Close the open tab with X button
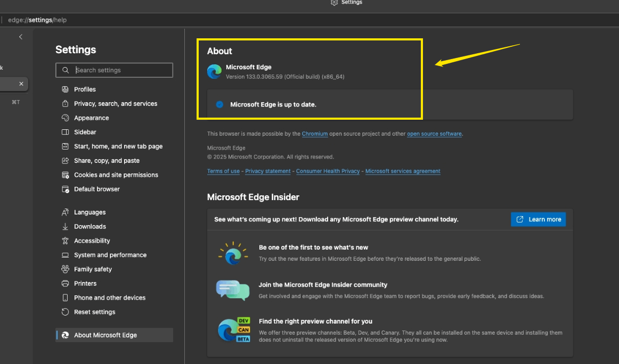This screenshot has width=619, height=364. 21,84
